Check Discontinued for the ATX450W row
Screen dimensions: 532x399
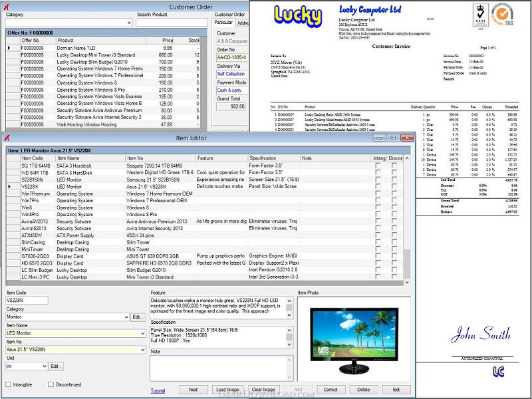coord(394,235)
